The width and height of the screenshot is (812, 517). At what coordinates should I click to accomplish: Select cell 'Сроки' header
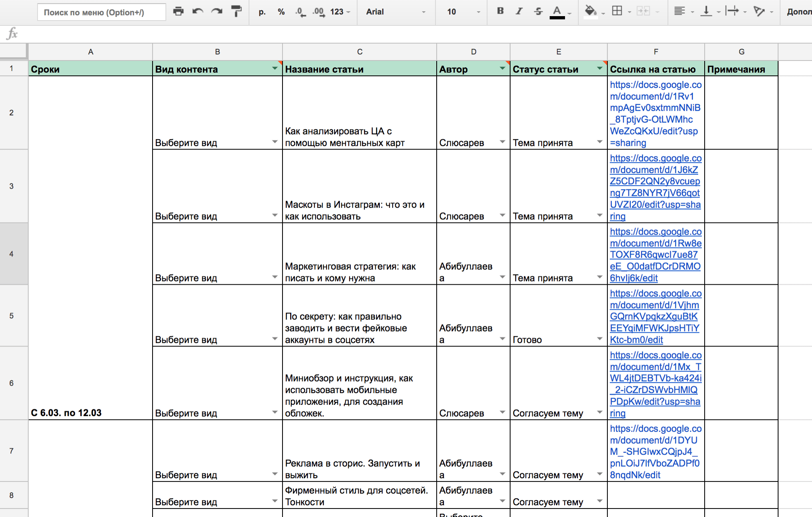pyautogui.click(x=90, y=69)
